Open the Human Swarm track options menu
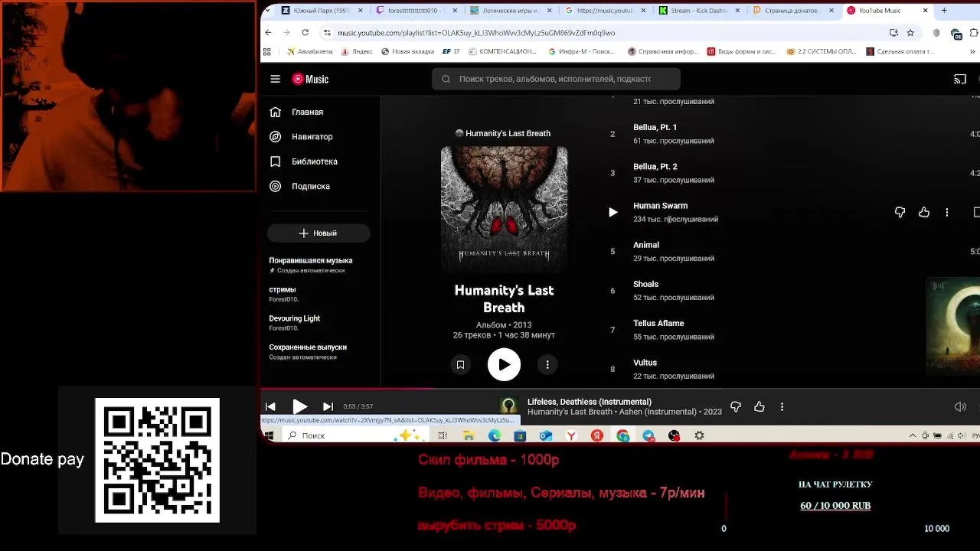Screen dimensions: 980x551 click(x=947, y=212)
